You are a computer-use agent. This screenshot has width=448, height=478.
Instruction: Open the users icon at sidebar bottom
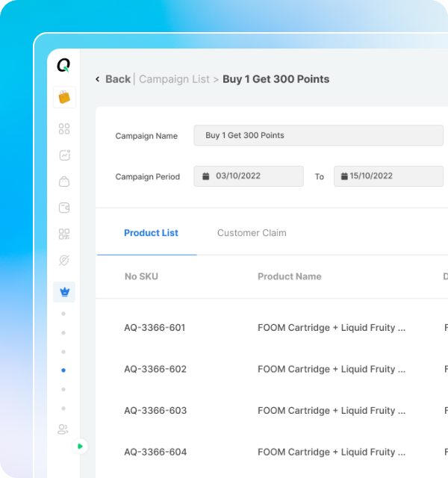(64, 429)
